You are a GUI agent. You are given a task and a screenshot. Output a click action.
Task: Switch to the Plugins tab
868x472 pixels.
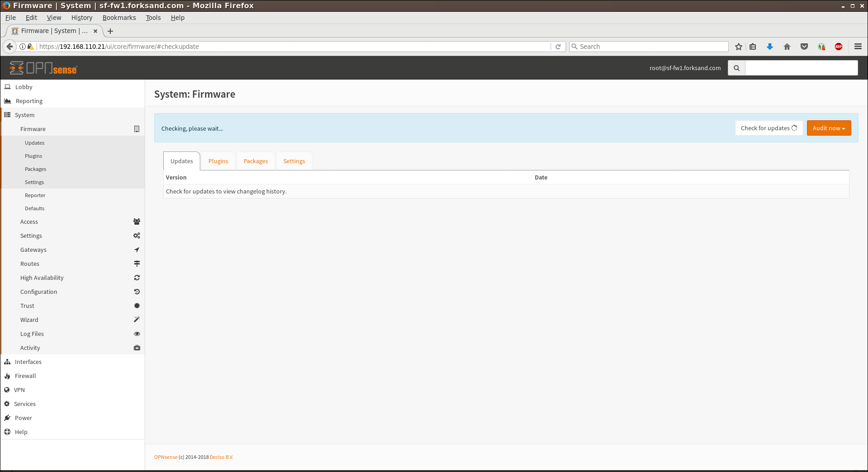tap(218, 161)
